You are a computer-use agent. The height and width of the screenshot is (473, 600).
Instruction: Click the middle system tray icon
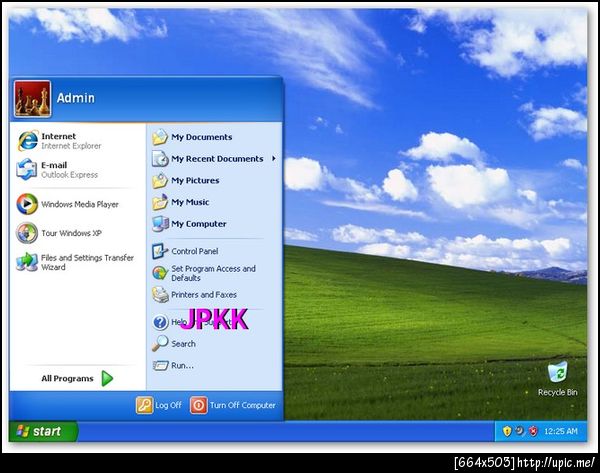pos(520,431)
